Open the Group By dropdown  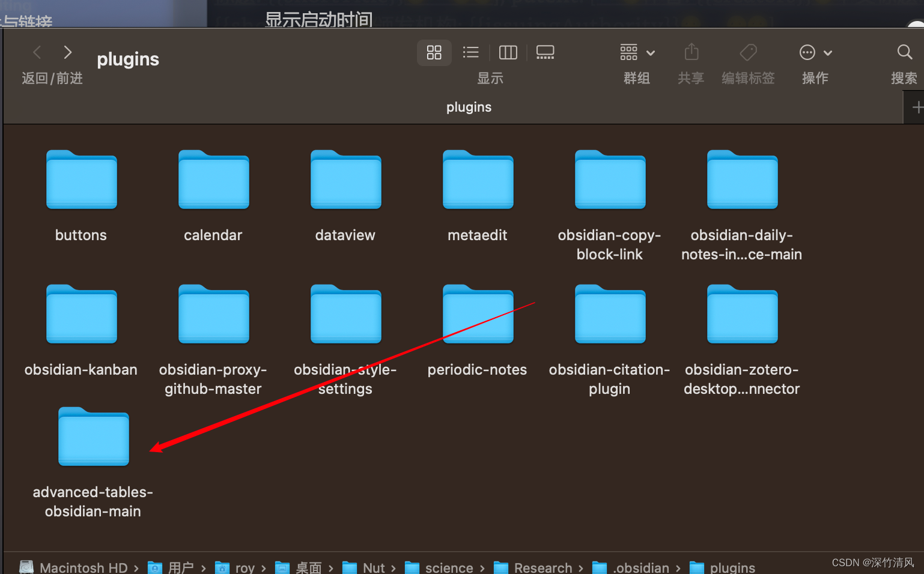[637, 52]
